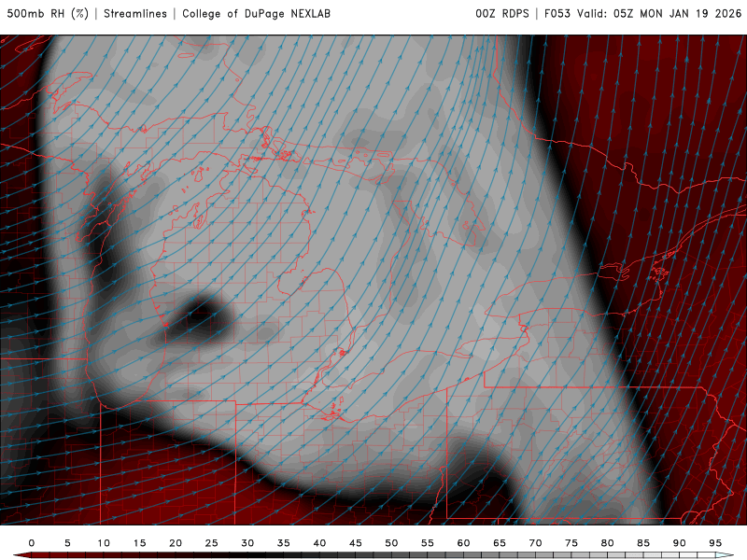Click the 15 label on the legend
747x560 pixels.
click(x=139, y=543)
